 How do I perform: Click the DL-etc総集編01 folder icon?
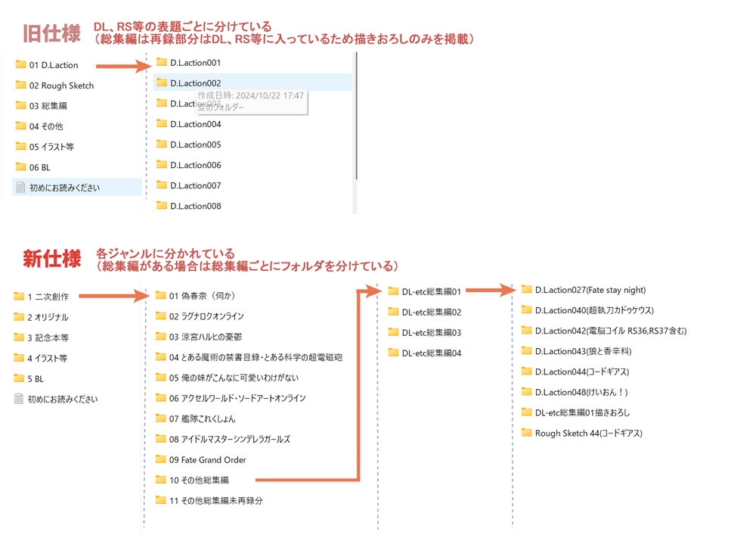[393, 291]
